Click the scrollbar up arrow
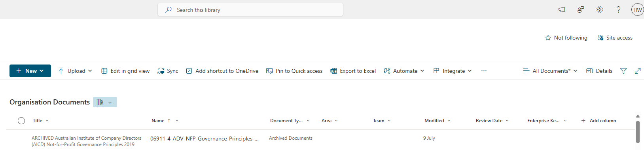The image size is (644, 150). tap(638, 116)
